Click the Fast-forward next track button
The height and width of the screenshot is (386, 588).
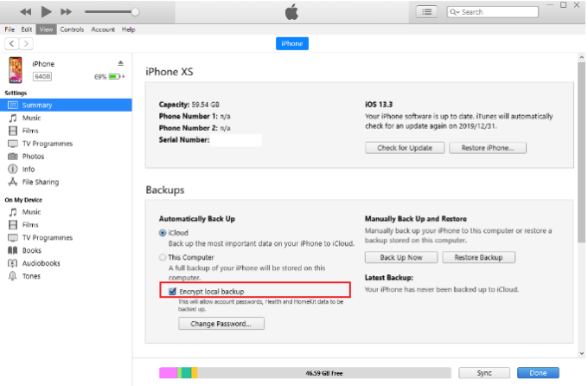point(67,11)
